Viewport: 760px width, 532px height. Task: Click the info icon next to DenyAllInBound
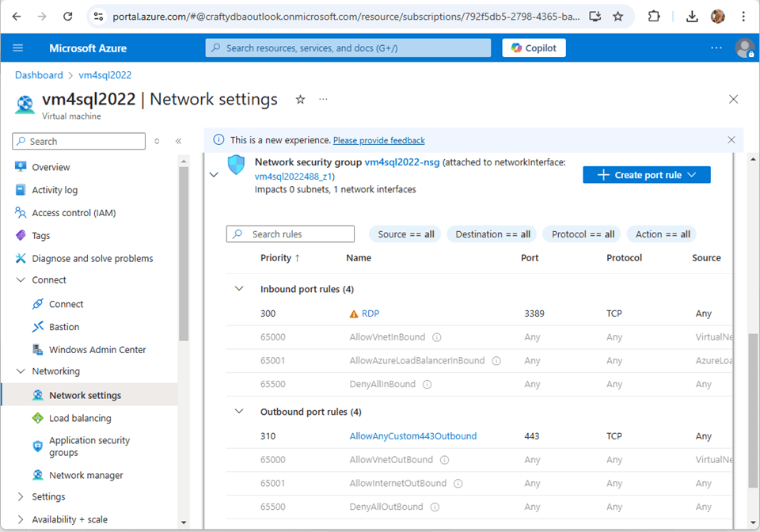pyautogui.click(x=427, y=385)
